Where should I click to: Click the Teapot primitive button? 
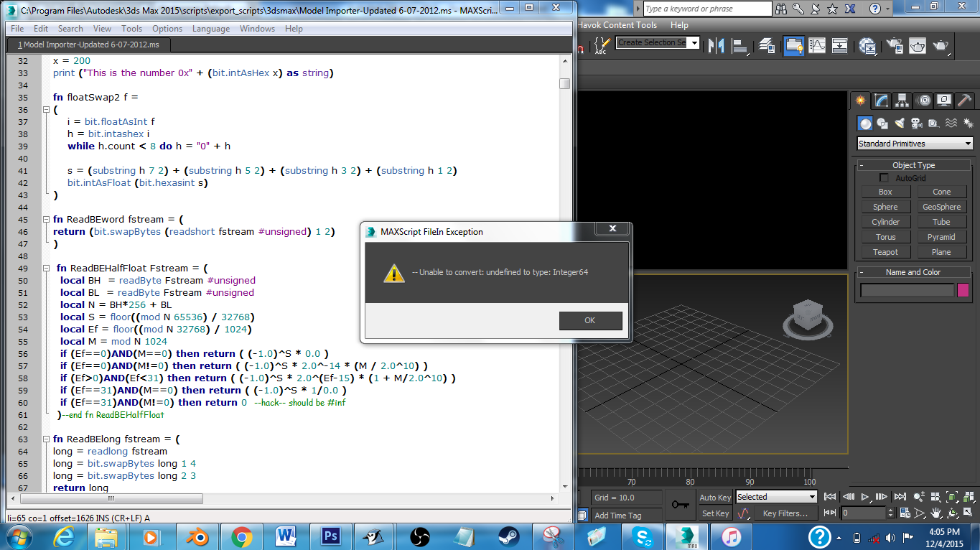[x=885, y=252]
